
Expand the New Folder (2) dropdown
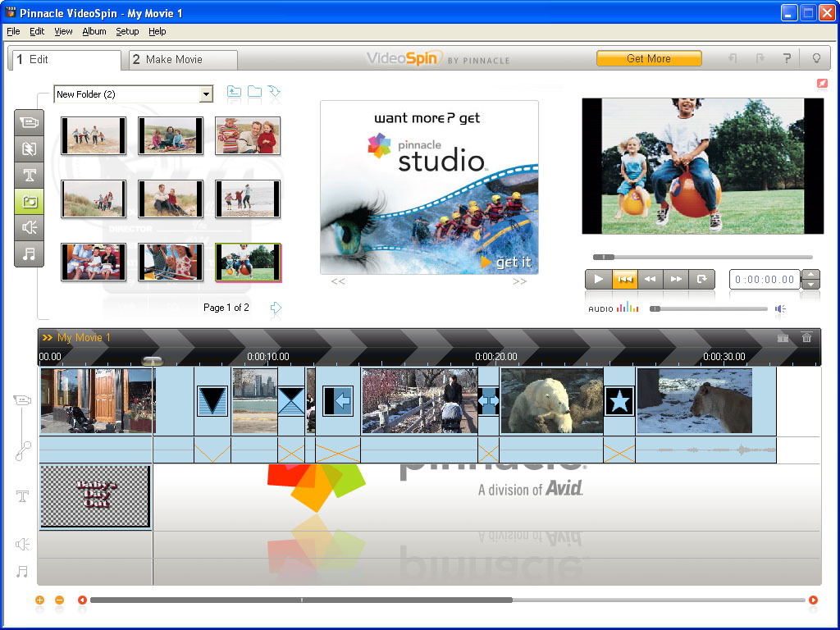[x=206, y=94]
